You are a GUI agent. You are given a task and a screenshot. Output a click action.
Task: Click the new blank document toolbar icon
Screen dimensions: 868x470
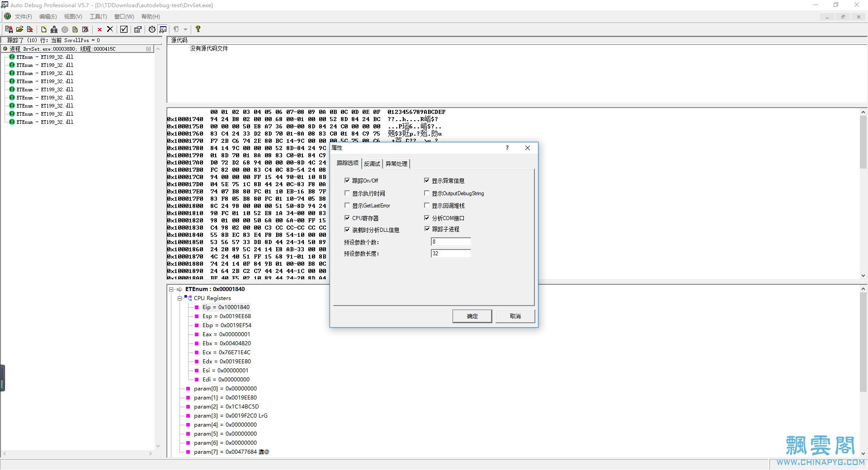[x=44, y=29]
